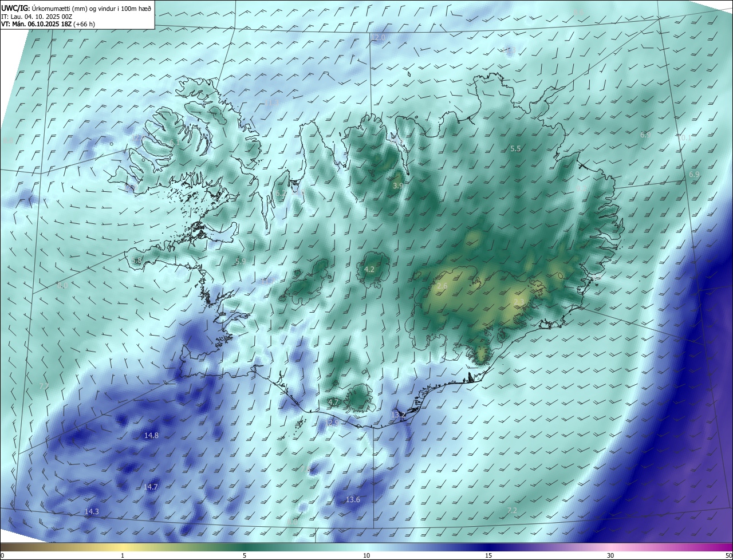Image resolution: width=733 pixels, height=560 pixels.
Task: Click the 14.7 value label
Action: pyautogui.click(x=151, y=487)
